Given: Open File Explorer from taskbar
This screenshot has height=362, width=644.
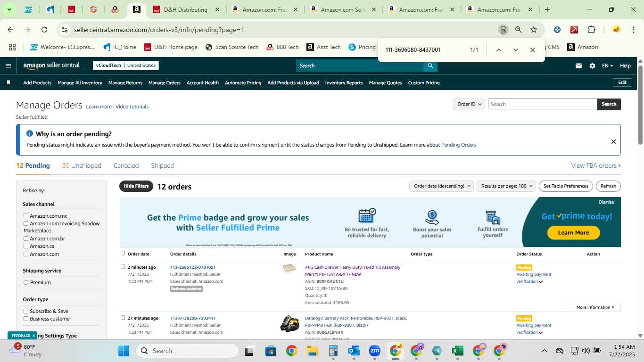Looking at the screenshot, I should (x=312, y=351).
